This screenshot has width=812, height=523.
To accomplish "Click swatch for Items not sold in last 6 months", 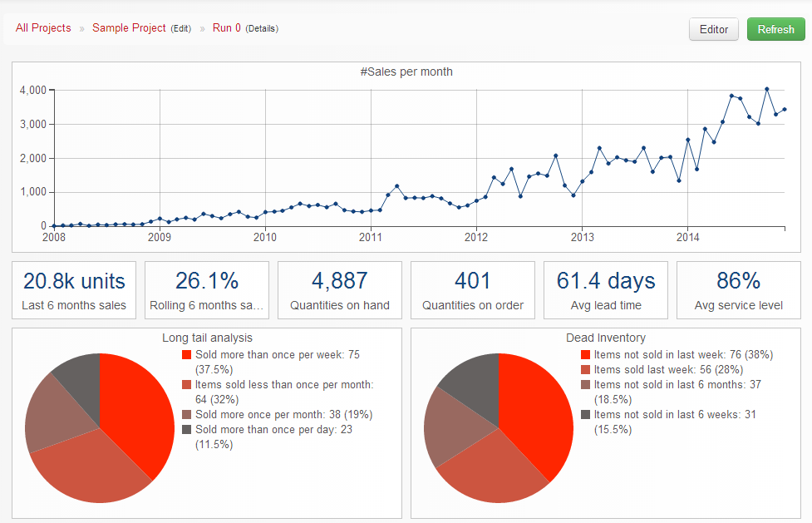I will (x=585, y=385).
